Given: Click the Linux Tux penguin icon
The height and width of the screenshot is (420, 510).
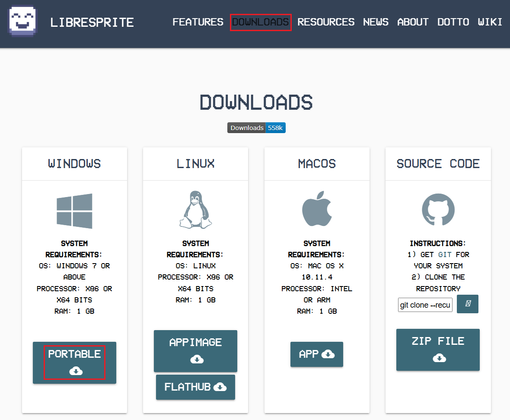Looking at the screenshot, I should (195, 210).
